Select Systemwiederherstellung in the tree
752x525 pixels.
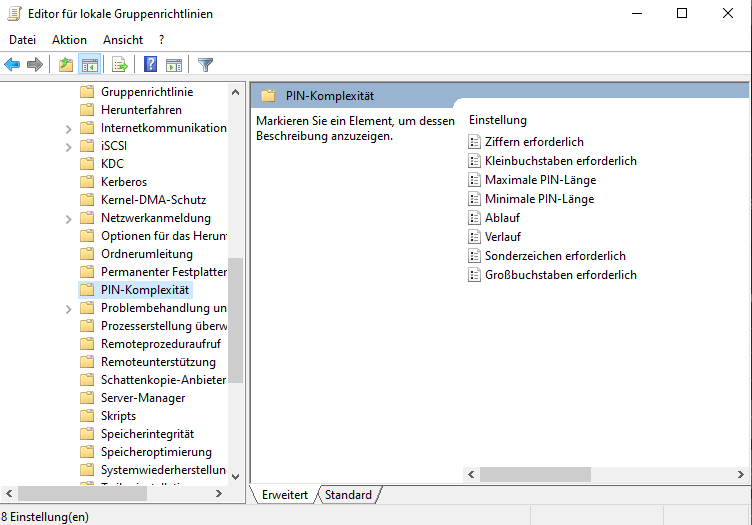click(x=163, y=470)
